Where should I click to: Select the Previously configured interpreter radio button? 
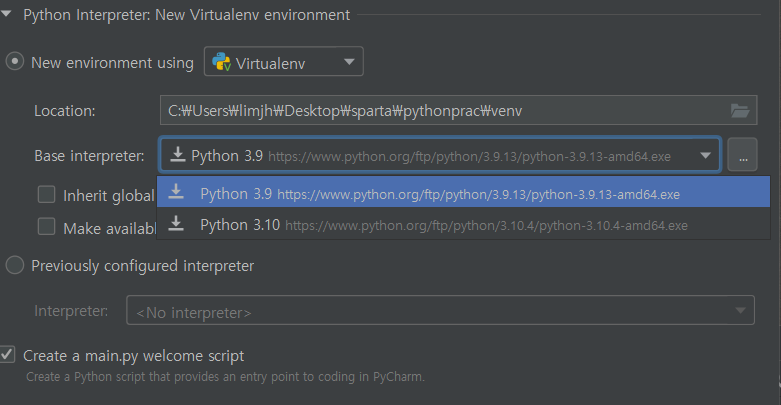pos(15,265)
